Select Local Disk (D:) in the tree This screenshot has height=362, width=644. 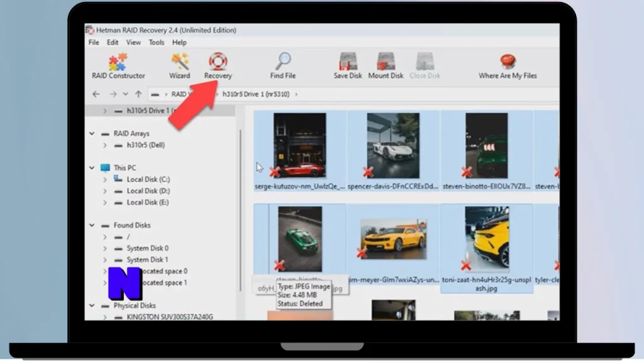148,191
